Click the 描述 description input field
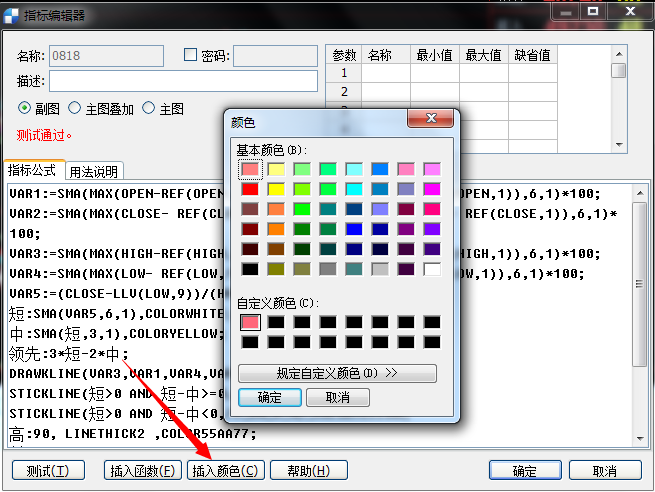This screenshot has height=492, width=655. tap(183, 81)
